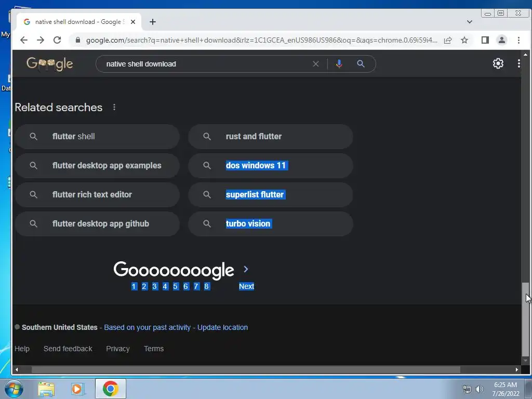This screenshot has width=532, height=399.
Task: Click Chrome icon in taskbar
Action: [x=111, y=389]
